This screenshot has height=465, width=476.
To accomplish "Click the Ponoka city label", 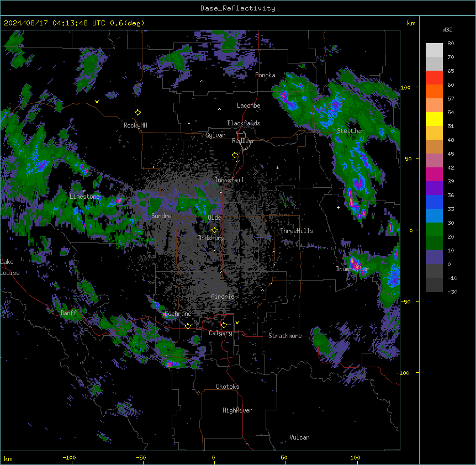I will (265, 75).
